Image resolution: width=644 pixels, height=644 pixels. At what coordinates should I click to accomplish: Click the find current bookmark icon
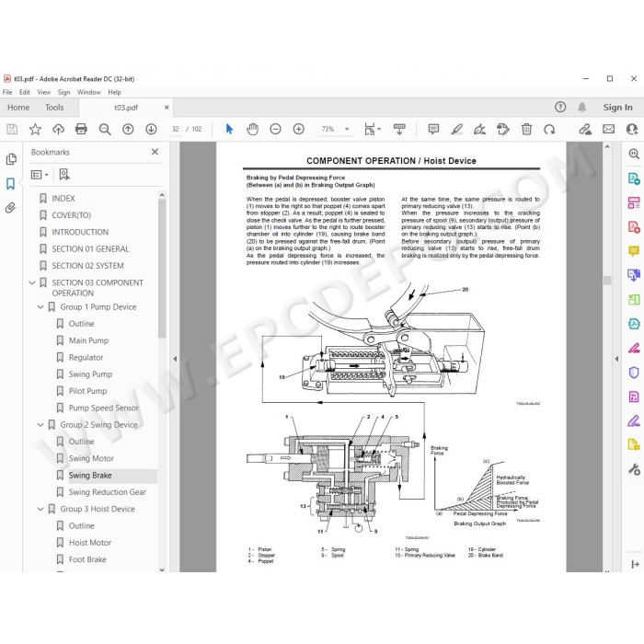coord(64,175)
